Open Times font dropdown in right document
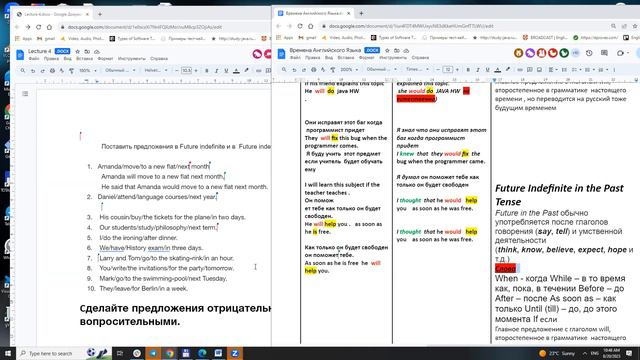Viewport: 640px width, 360px height. [417, 70]
